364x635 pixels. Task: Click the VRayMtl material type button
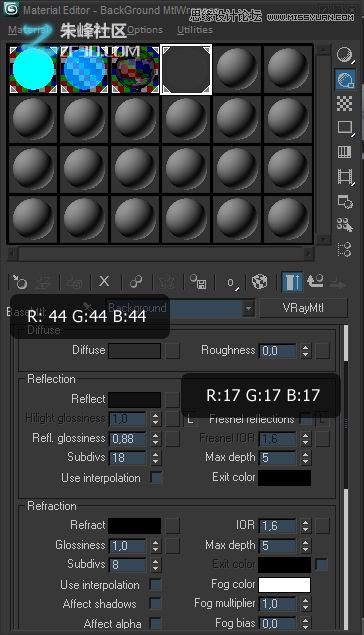coord(303,308)
